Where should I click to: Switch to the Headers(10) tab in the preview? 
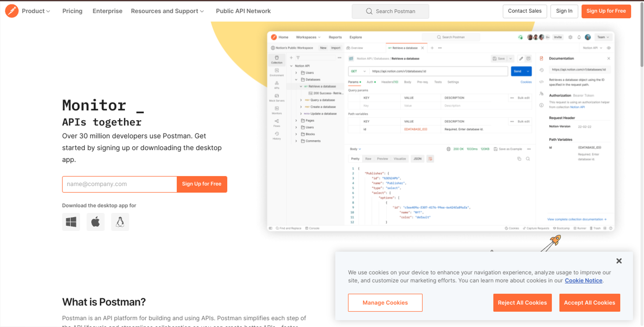click(389, 82)
